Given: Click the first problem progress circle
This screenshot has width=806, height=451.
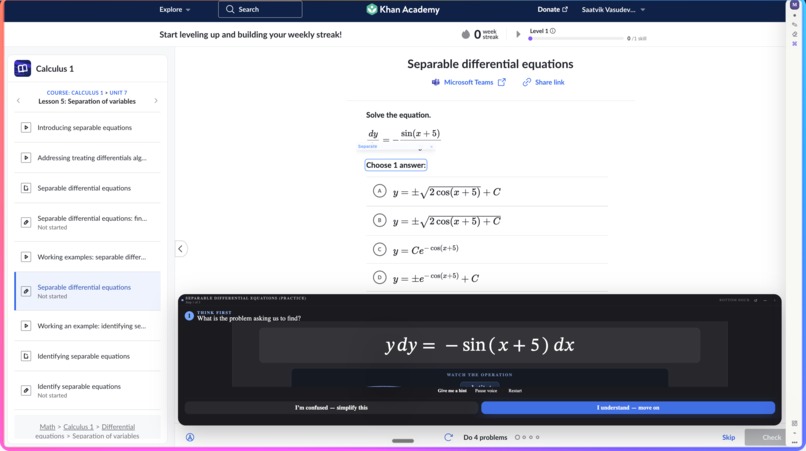Looking at the screenshot, I should click(518, 437).
